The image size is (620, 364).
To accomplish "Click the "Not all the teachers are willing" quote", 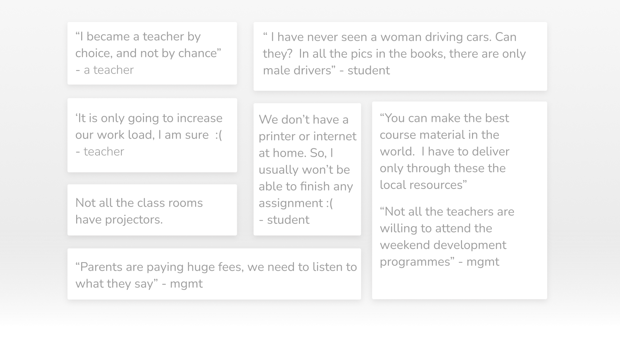I will 447,220.
